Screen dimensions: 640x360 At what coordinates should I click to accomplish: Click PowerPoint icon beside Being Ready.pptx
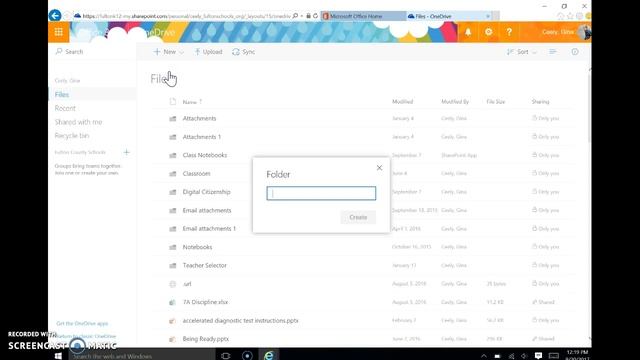point(173,339)
